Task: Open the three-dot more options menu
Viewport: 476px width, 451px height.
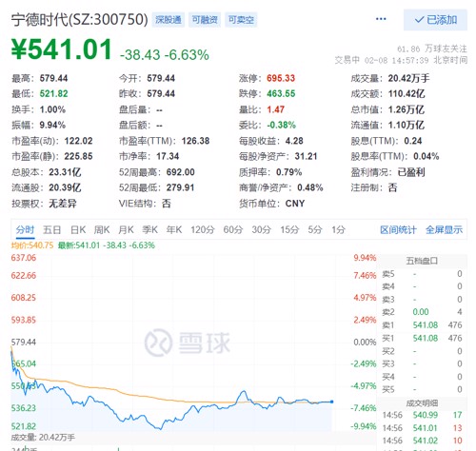Action: [x=381, y=19]
